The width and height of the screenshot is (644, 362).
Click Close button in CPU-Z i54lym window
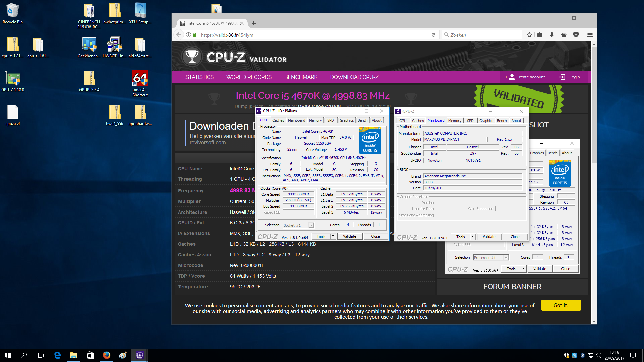375,236
